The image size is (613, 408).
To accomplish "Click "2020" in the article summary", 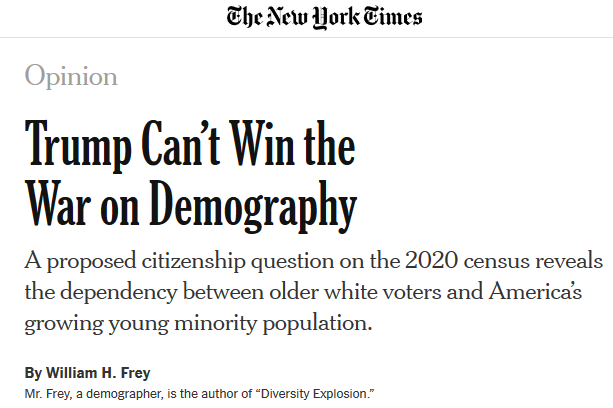I will point(431,261).
